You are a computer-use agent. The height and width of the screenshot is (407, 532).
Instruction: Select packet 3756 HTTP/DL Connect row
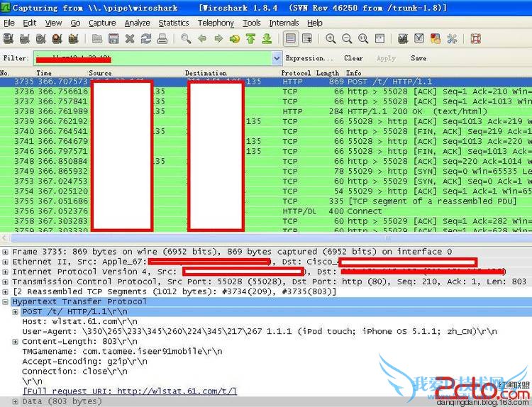[266, 211]
